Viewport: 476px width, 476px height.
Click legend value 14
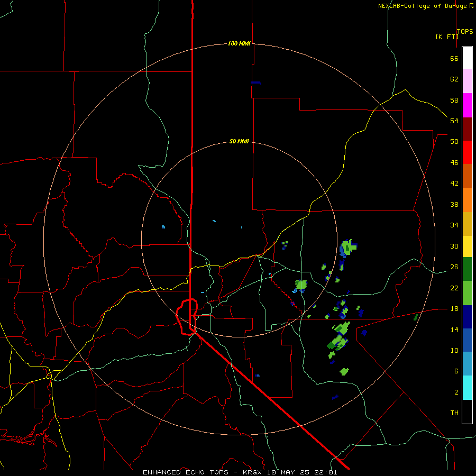[454, 329]
